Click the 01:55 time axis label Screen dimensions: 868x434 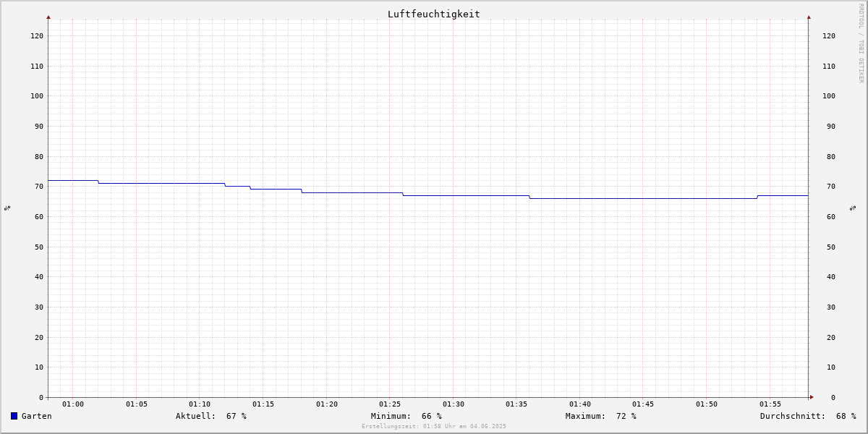(770, 404)
